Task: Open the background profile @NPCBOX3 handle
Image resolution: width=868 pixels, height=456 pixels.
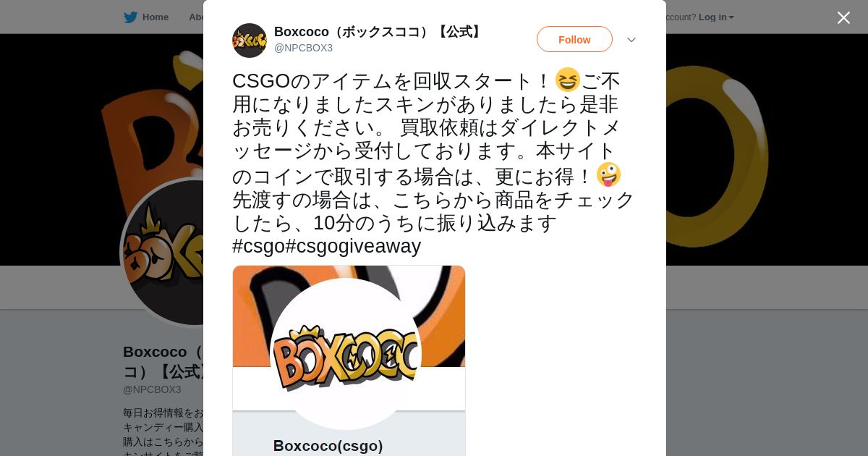Action: (152, 389)
